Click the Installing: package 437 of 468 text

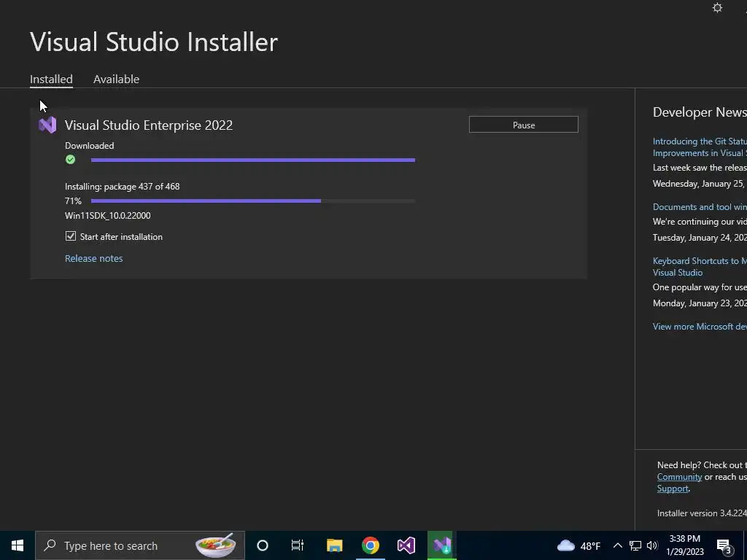coord(123,187)
